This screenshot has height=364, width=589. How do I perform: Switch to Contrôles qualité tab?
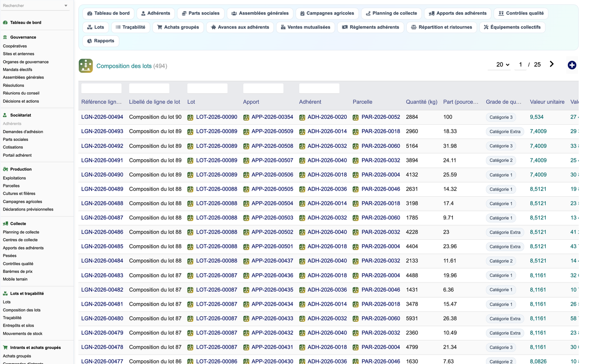pyautogui.click(x=521, y=13)
